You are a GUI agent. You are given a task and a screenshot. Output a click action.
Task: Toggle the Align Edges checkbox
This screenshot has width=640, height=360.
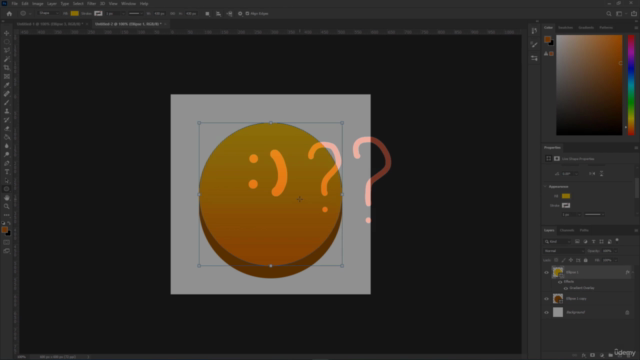[247, 13]
